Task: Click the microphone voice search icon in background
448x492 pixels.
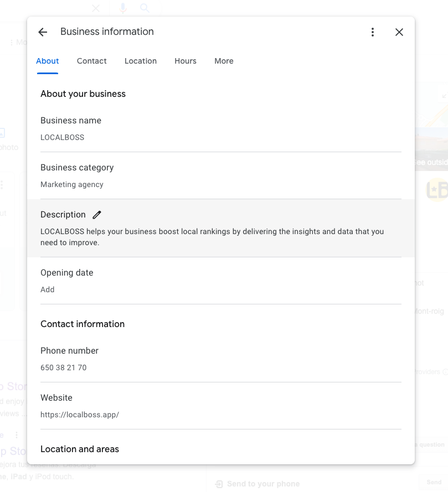Action: [123, 8]
